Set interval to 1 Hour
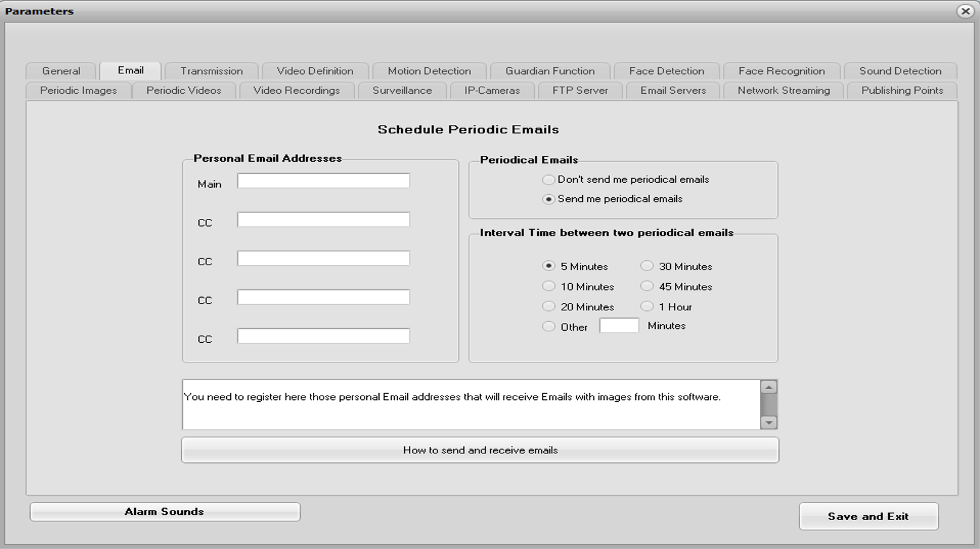The width and height of the screenshot is (980, 549). (647, 306)
